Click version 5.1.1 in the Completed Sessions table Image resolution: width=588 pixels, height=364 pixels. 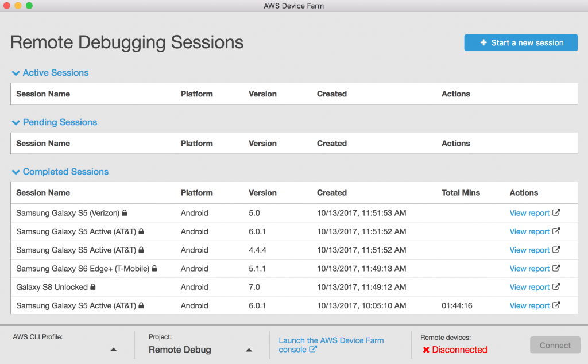click(x=257, y=269)
